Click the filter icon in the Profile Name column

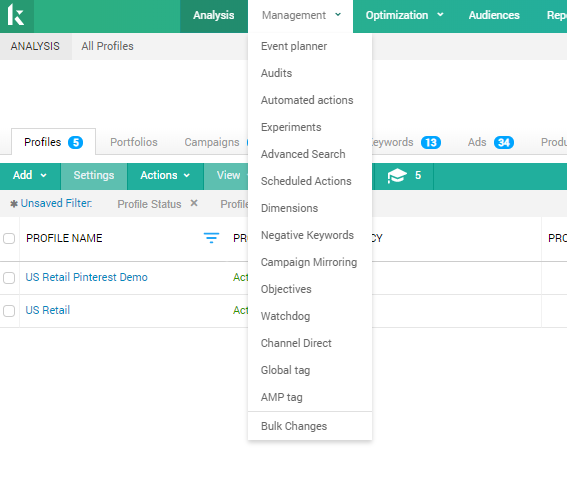[211, 238]
